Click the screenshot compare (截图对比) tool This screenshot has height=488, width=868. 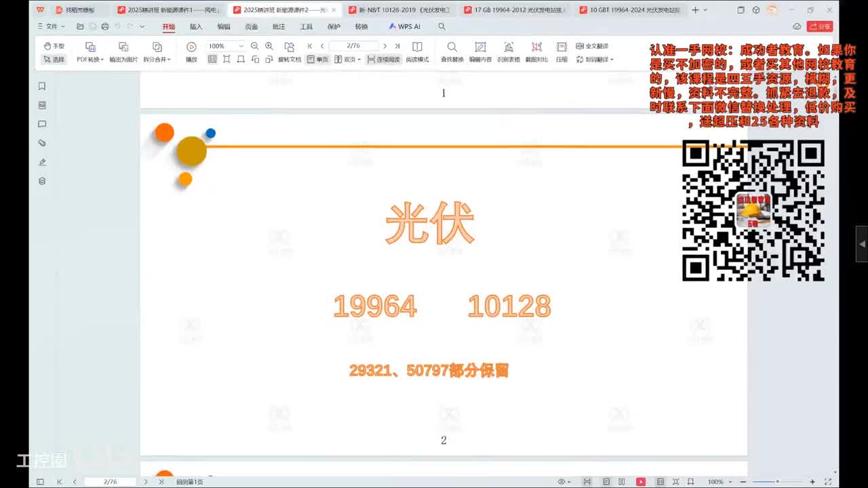tap(536, 52)
